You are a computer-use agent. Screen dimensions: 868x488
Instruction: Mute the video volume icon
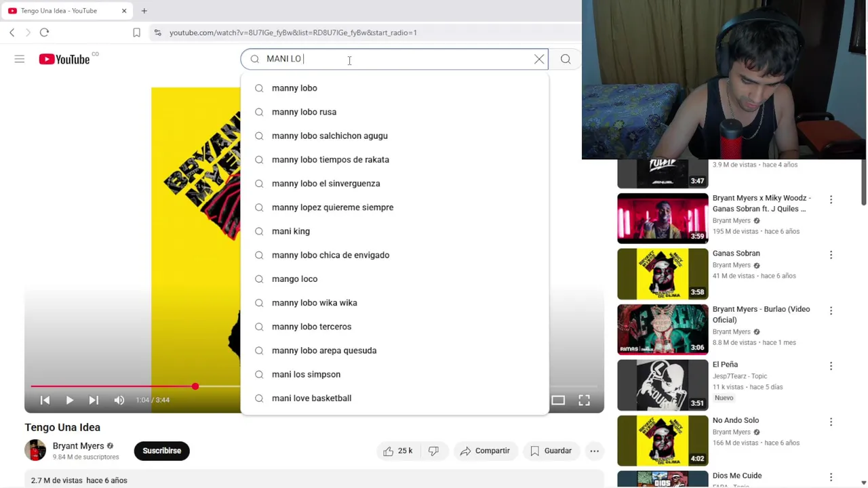[119, 400]
